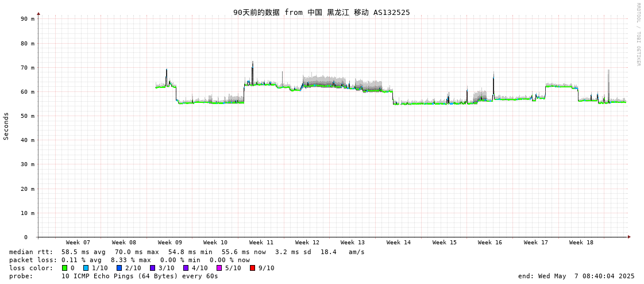
Task: Click the tallest latency spike in Week 11
Action: point(253,72)
